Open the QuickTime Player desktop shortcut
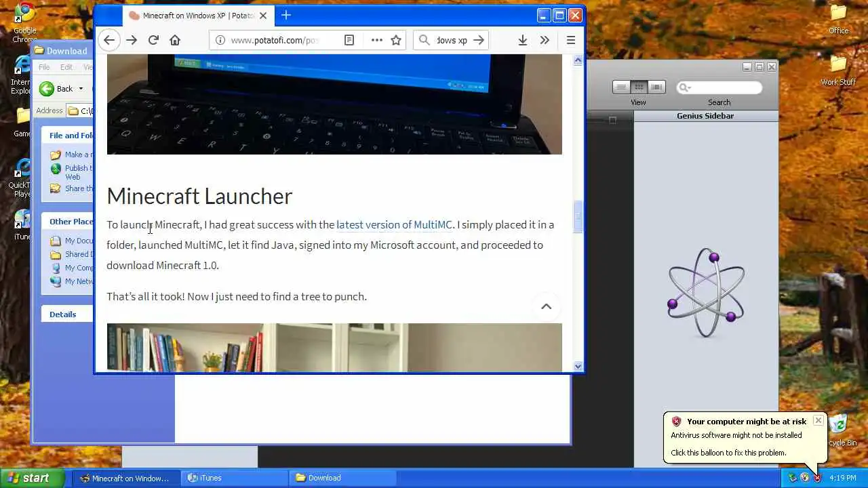This screenshot has width=868, height=488. (23, 178)
